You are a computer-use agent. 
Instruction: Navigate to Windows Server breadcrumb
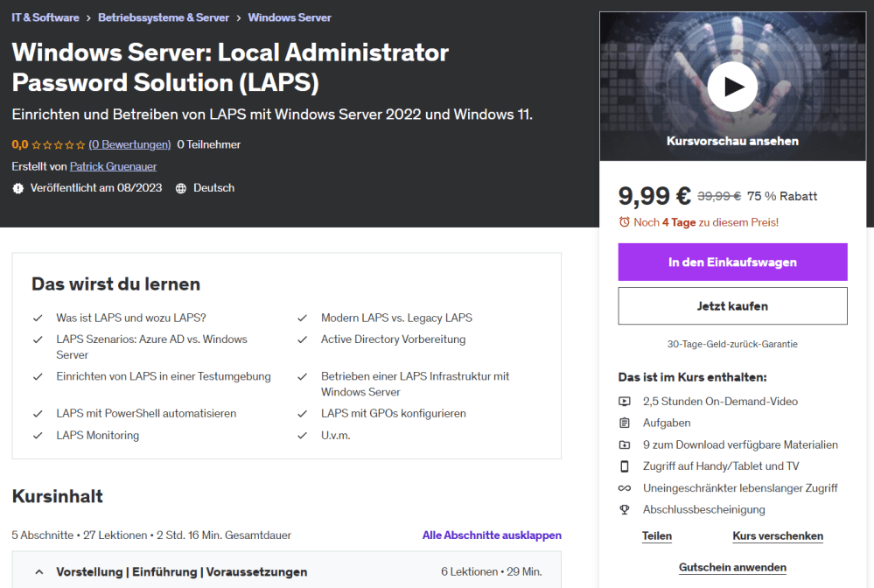290,17
